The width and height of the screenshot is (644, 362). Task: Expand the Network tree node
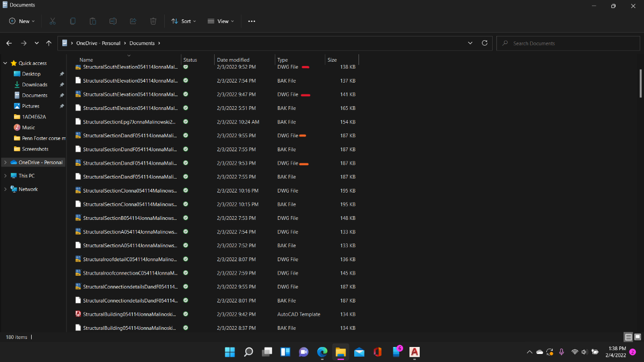tap(5, 189)
